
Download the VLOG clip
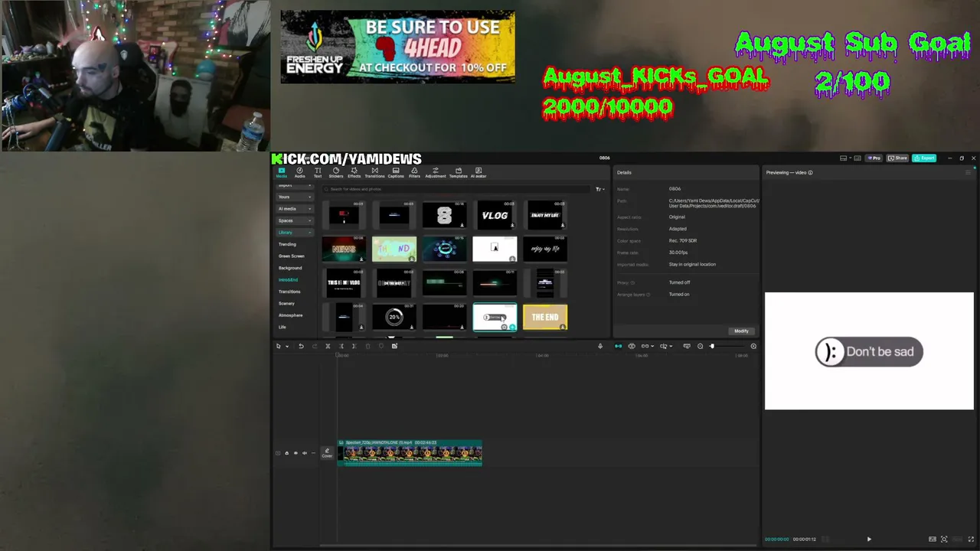(x=512, y=225)
